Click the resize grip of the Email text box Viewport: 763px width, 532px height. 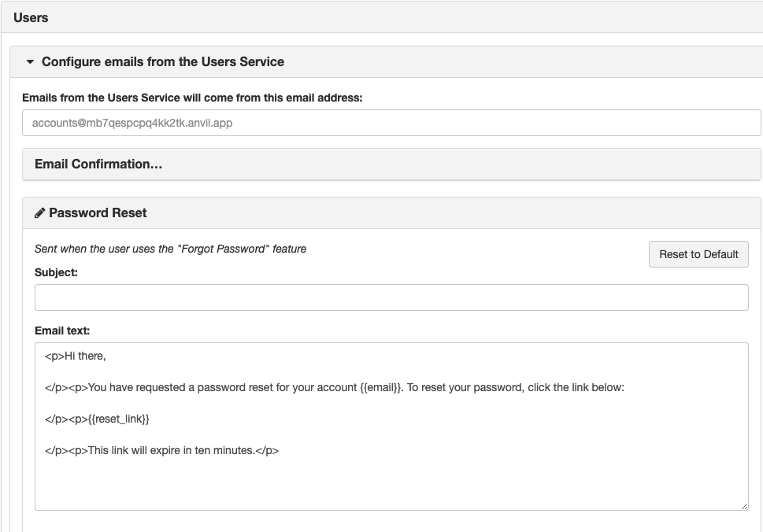745,506
